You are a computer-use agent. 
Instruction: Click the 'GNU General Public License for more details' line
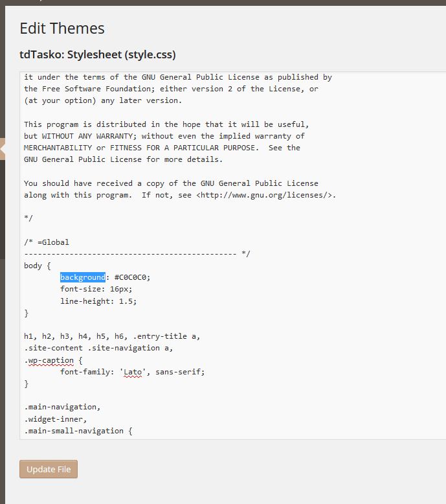(x=123, y=159)
